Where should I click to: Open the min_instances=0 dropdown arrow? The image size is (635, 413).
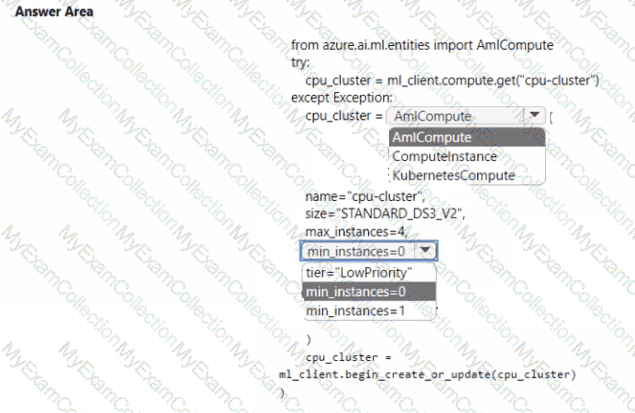(426, 251)
